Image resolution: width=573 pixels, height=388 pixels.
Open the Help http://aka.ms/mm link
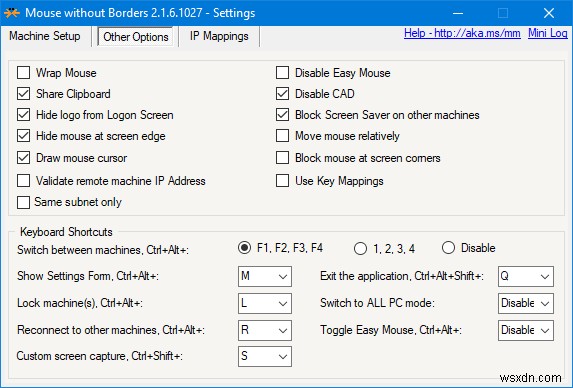coord(462,33)
